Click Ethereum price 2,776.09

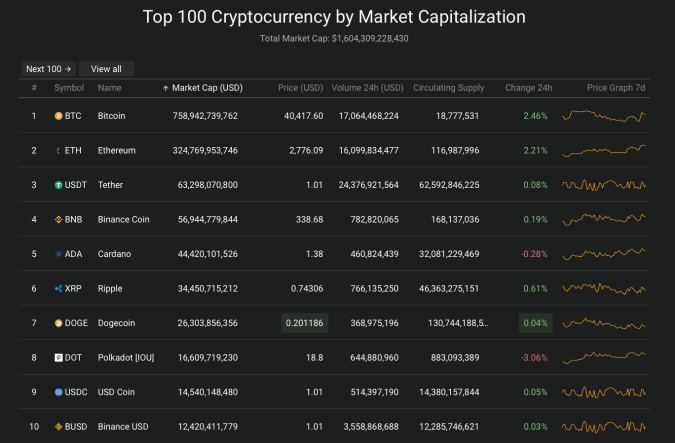(x=306, y=151)
